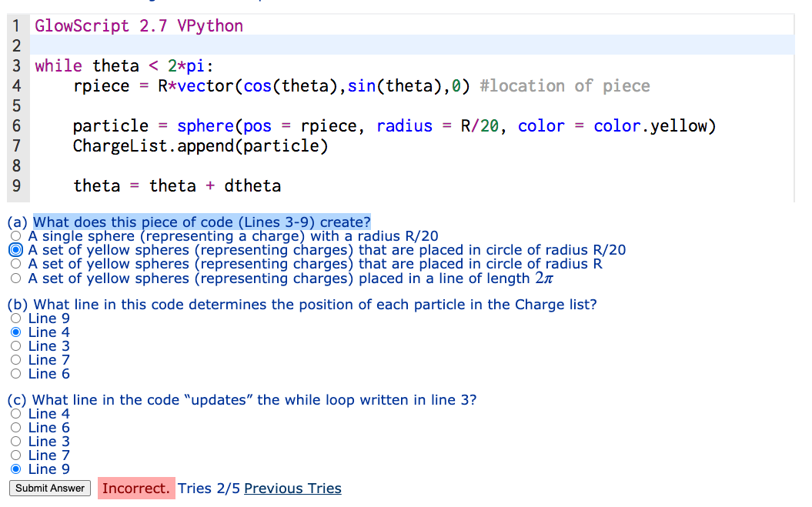The height and width of the screenshot is (507, 812).
Task: Select the 'circle of radius R/20' answer option
Action: pos(16,250)
